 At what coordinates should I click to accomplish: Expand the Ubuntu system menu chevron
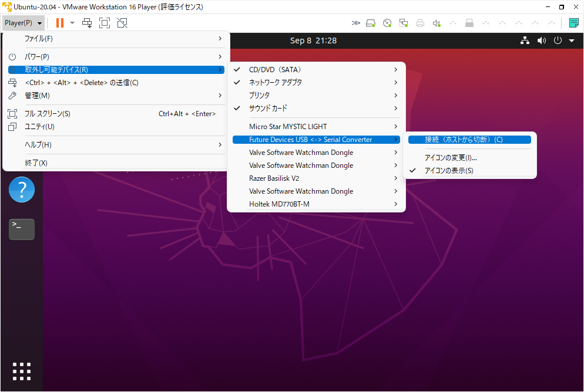[571, 40]
